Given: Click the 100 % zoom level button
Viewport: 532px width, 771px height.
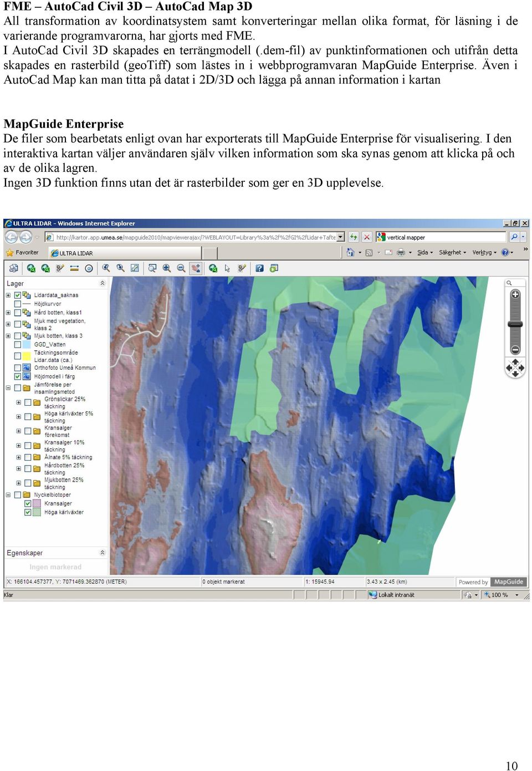Looking at the screenshot, I should click(502, 595).
